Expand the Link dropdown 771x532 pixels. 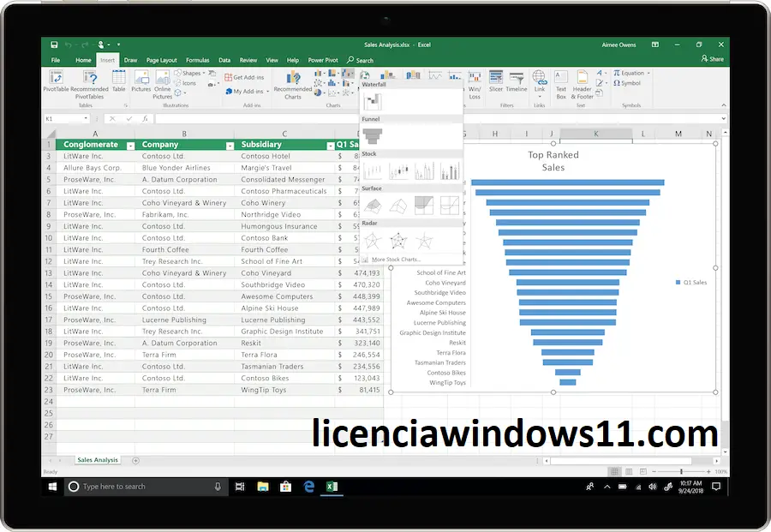coord(540,96)
